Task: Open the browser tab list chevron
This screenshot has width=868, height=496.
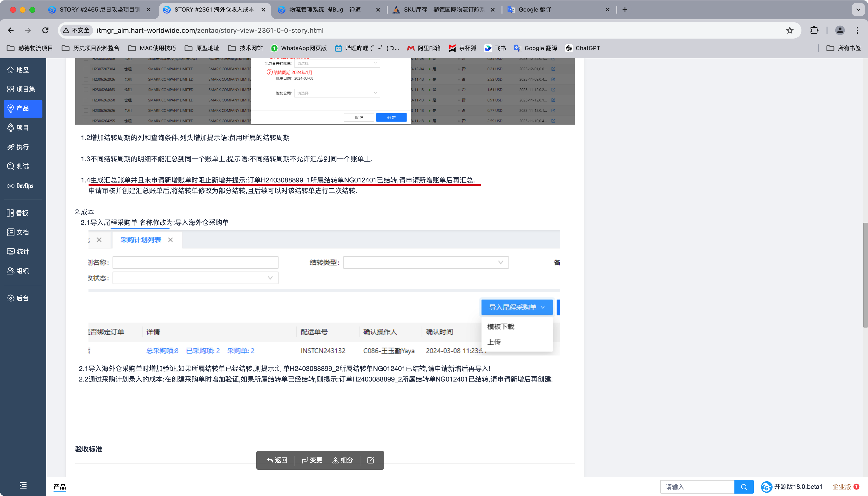Action: click(x=858, y=10)
